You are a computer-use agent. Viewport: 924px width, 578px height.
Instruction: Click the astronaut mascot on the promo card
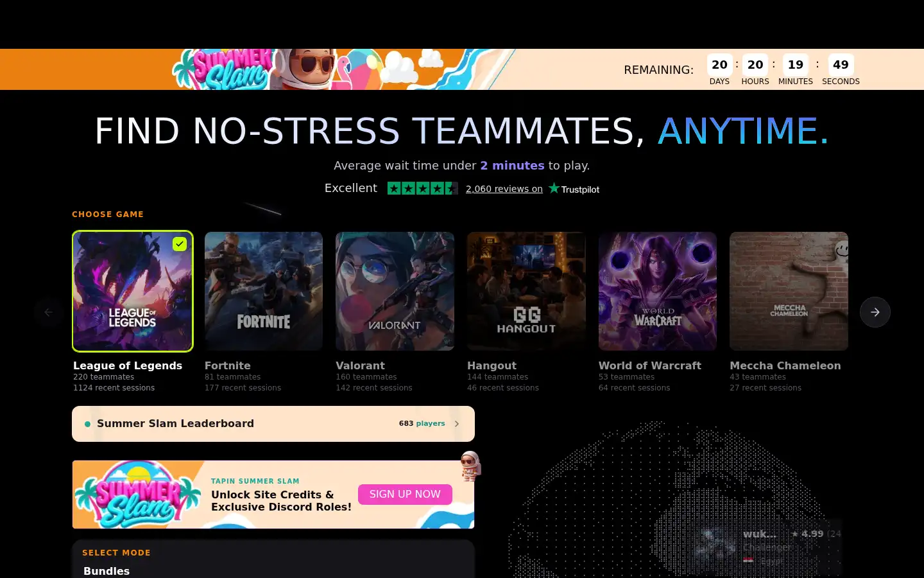coord(470,466)
